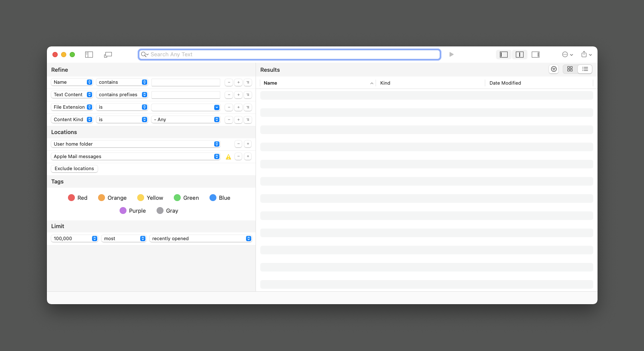Open options for Name criterion row

pos(248,82)
